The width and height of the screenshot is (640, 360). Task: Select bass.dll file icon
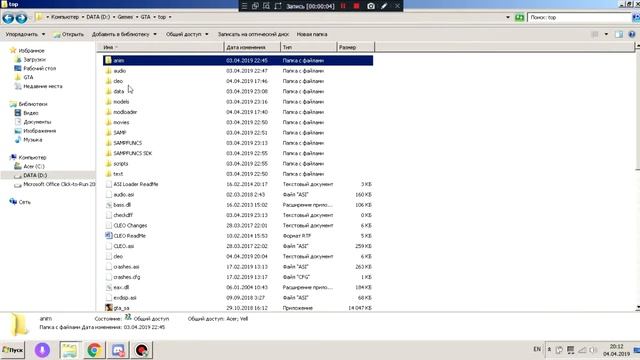(x=109, y=205)
